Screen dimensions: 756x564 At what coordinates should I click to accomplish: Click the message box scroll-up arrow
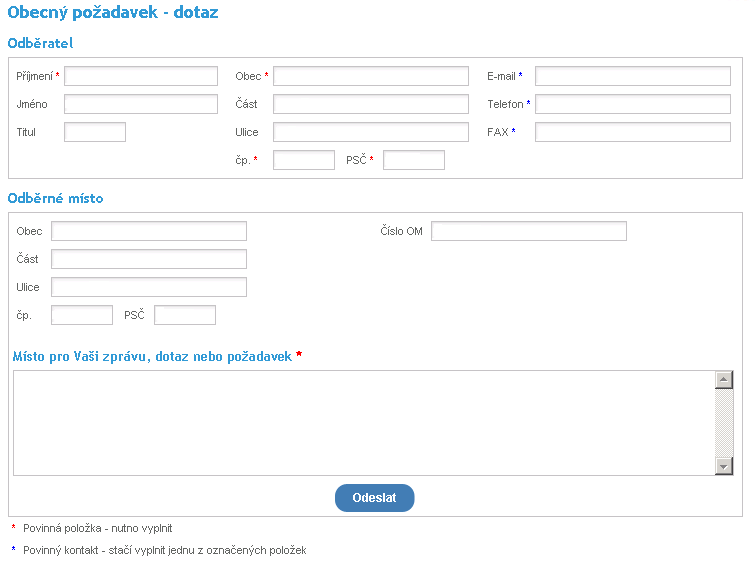point(725,380)
